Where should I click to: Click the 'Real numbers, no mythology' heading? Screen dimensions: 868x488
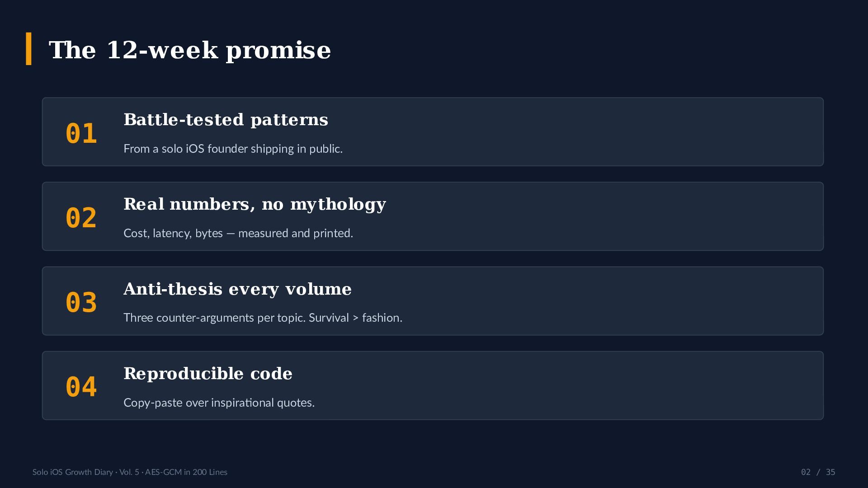(255, 204)
